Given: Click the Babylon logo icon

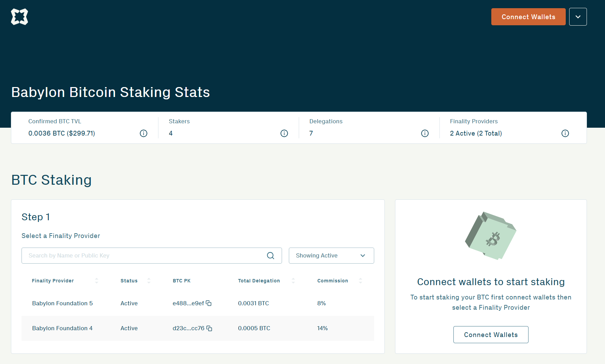Looking at the screenshot, I should pos(19,17).
